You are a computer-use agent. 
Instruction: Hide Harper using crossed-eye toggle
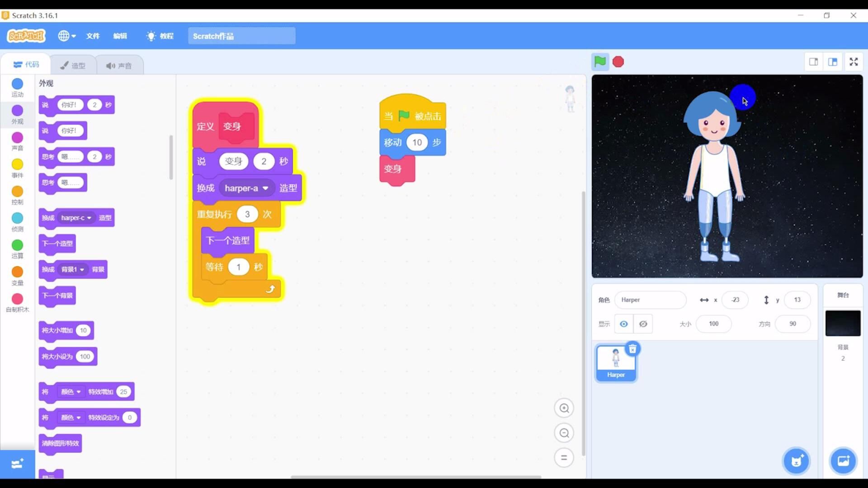coord(643,324)
